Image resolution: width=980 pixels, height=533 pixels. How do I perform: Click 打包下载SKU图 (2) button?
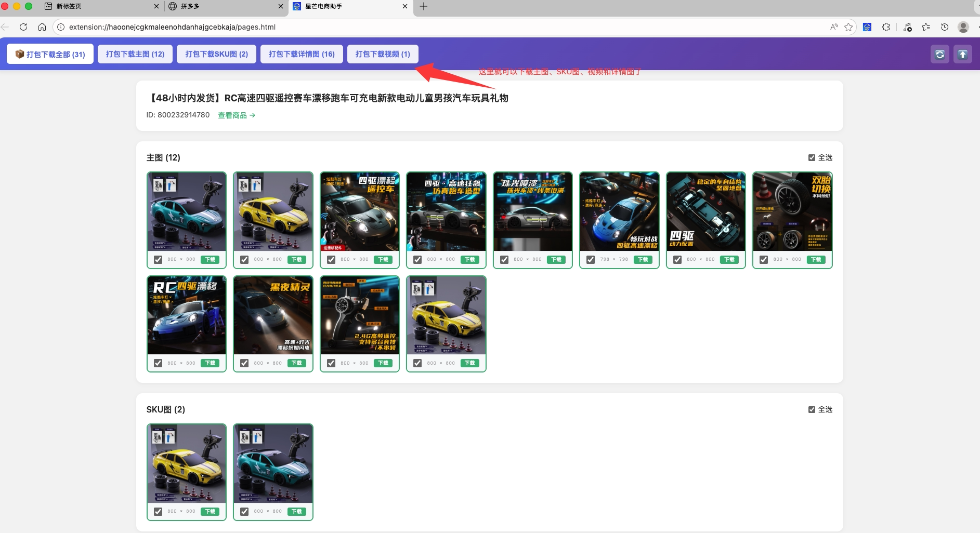tap(217, 54)
